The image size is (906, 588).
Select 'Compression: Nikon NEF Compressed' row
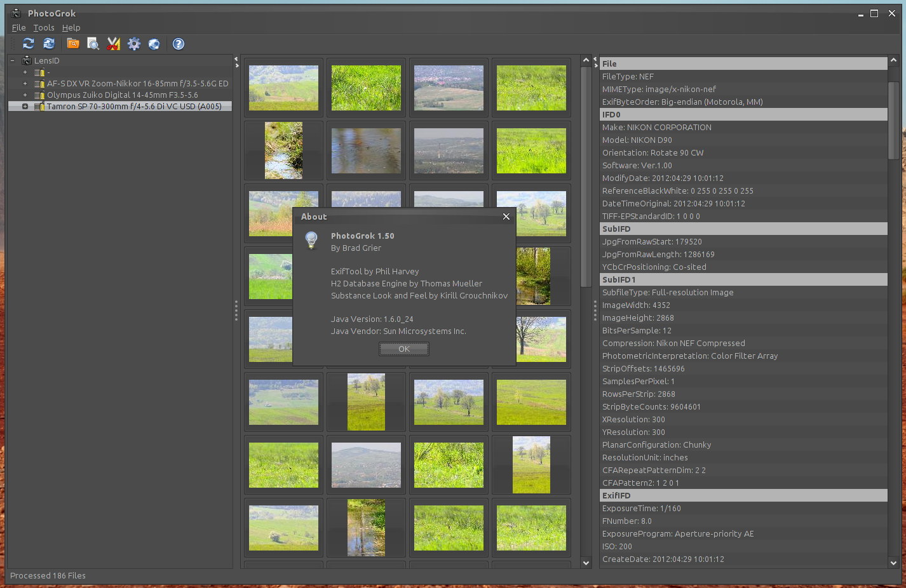[x=743, y=343]
